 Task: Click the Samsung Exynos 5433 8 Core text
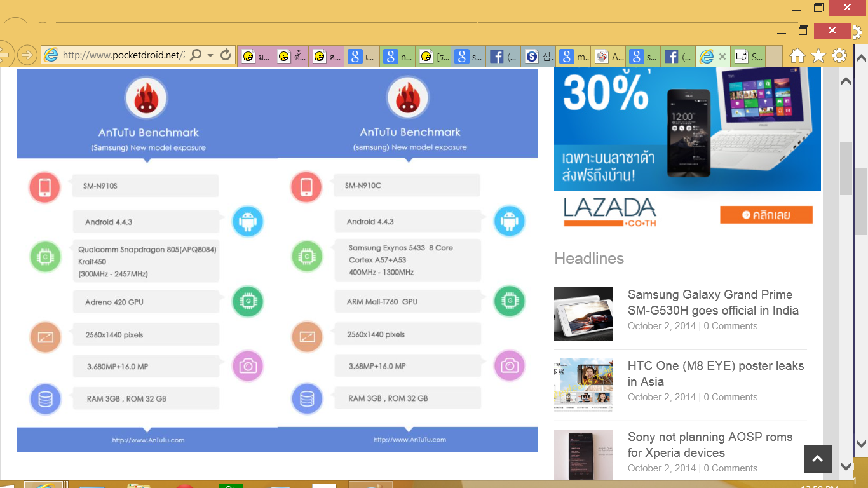(x=401, y=248)
